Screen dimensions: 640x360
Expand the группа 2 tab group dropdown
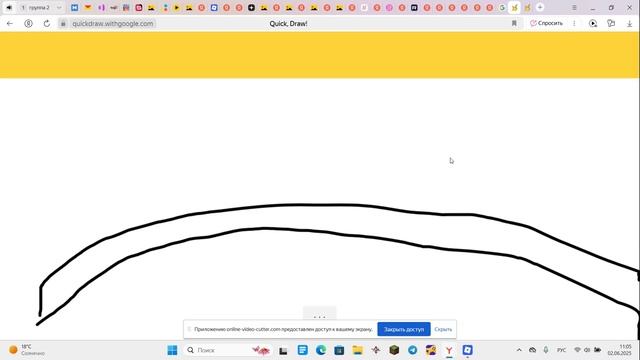click(59, 7)
